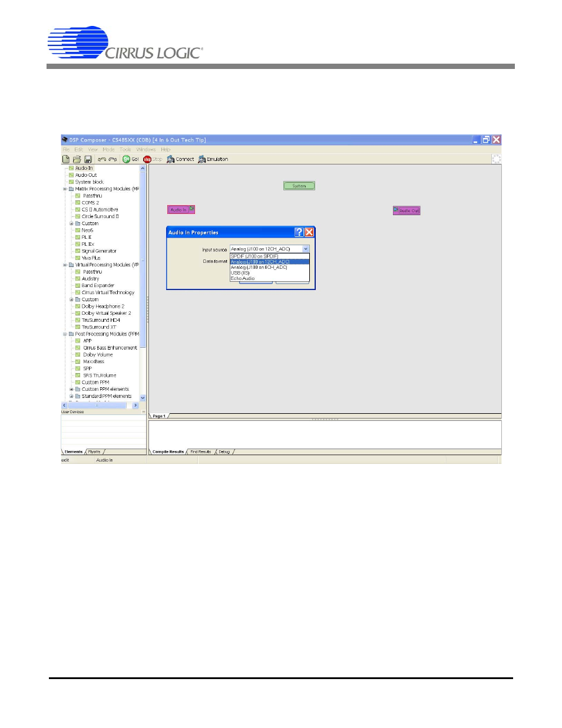Collapse Virtual Processing Modules tree node
Image resolution: width=562 pixels, height=728 pixels.
click(65, 265)
